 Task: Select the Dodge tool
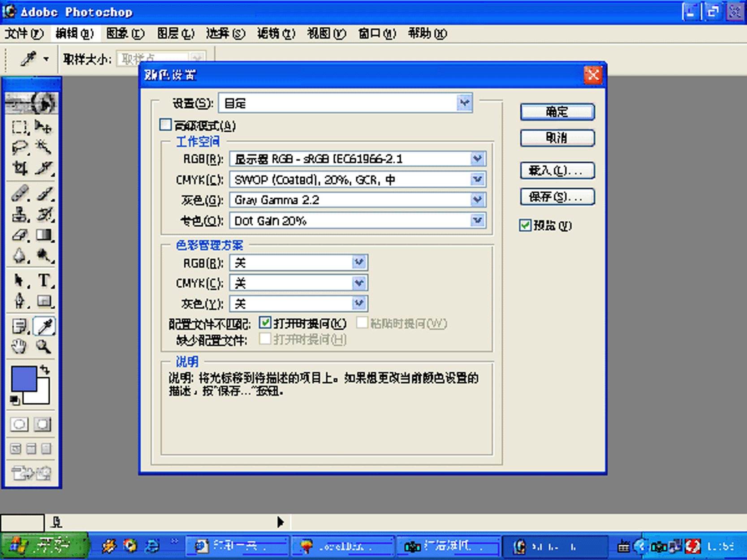click(x=44, y=255)
